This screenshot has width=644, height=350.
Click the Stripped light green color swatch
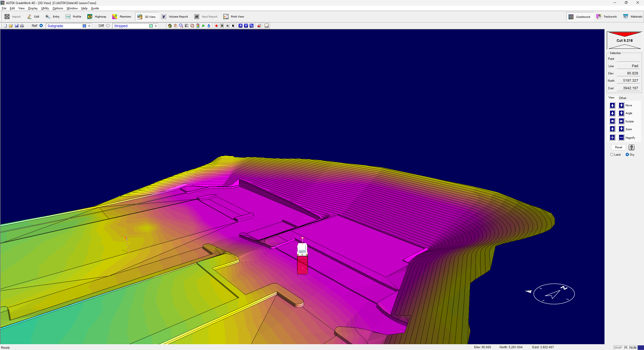click(151, 26)
